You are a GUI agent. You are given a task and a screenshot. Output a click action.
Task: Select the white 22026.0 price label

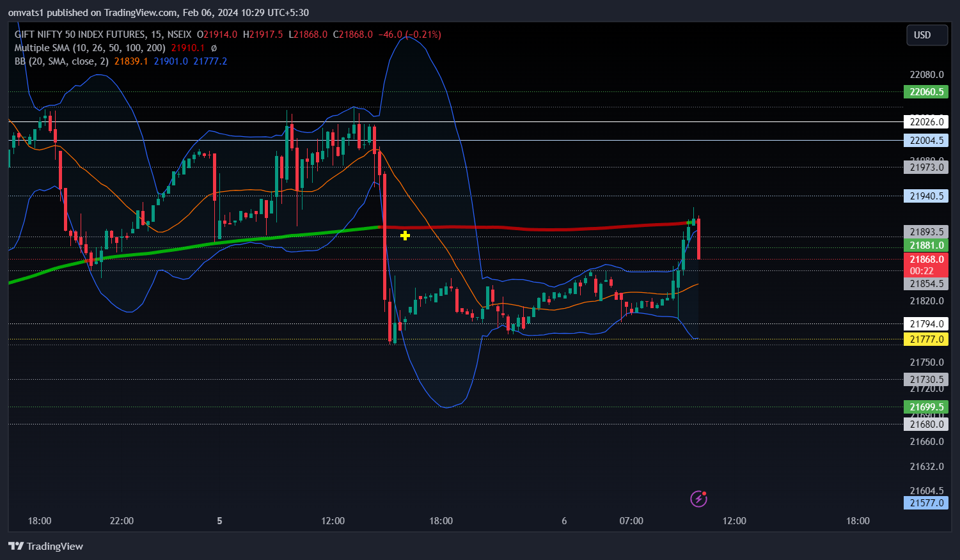pos(926,122)
